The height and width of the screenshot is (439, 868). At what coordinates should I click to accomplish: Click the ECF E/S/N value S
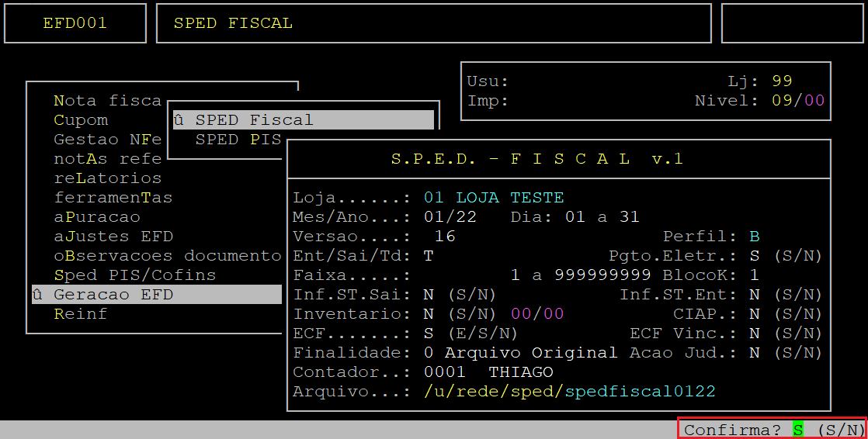coord(429,333)
